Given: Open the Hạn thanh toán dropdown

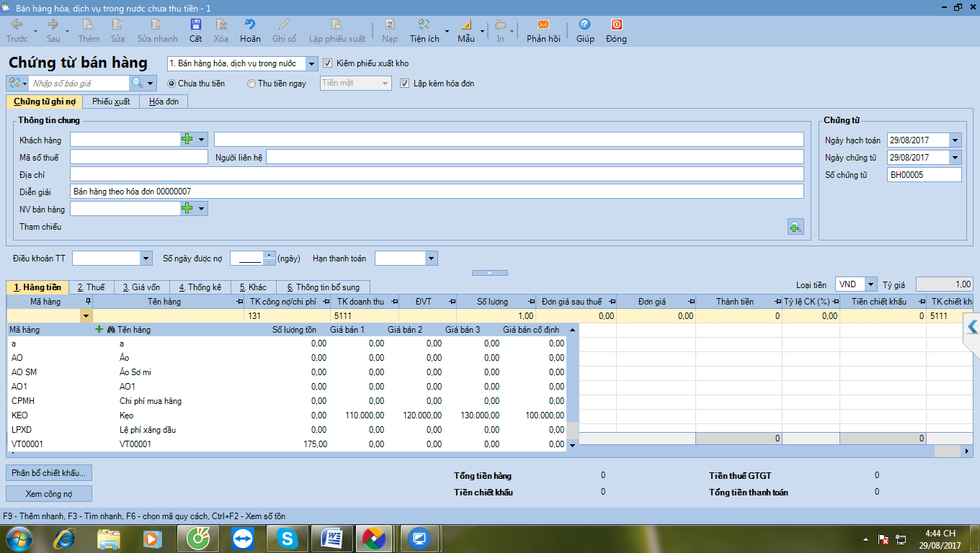Looking at the screenshot, I should [x=432, y=258].
